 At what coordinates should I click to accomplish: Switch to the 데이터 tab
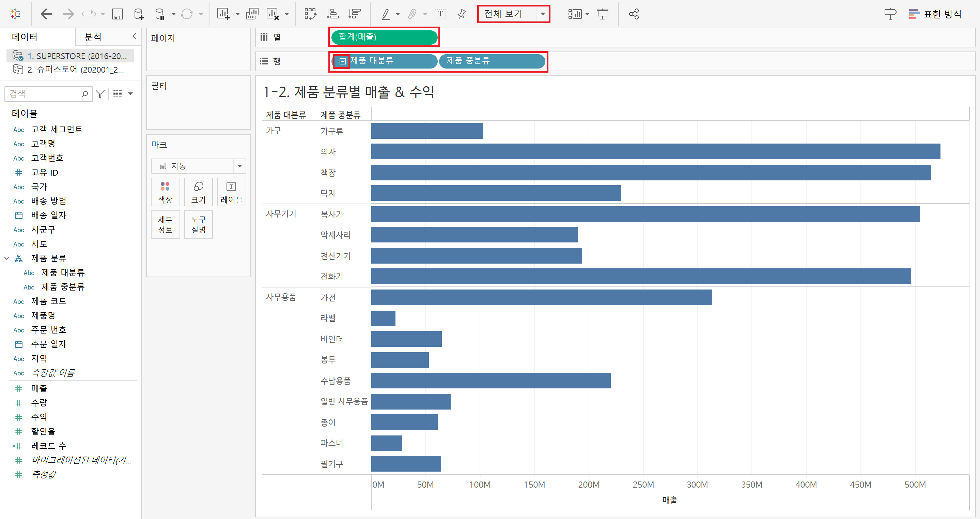pyautogui.click(x=25, y=37)
